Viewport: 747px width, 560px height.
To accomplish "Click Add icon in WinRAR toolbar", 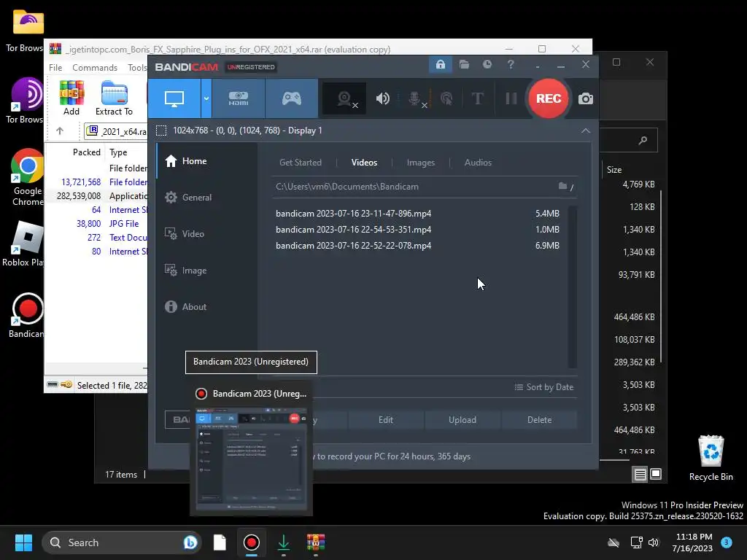I will tap(71, 98).
